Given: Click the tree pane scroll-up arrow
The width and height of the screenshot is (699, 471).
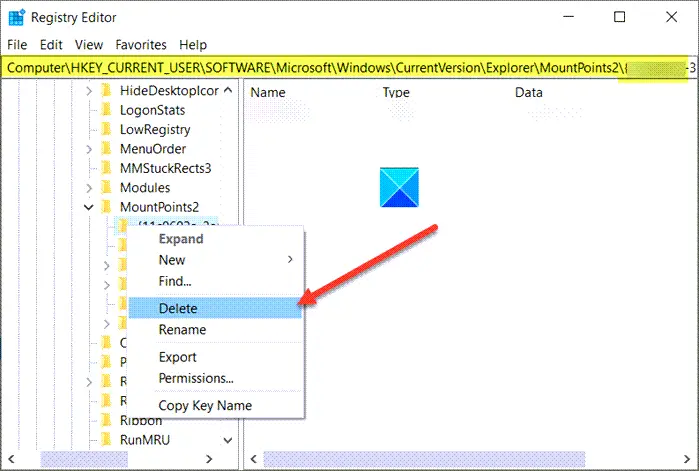Looking at the screenshot, I should point(228,90).
